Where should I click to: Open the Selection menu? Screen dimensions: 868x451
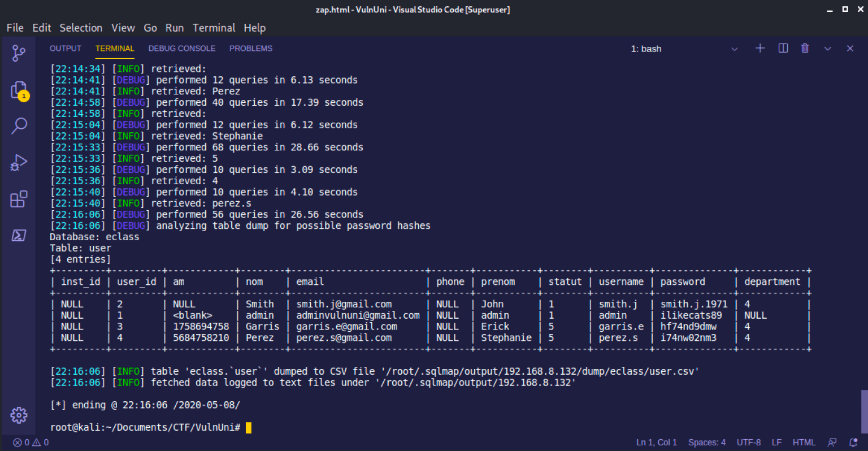tap(81, 28)
